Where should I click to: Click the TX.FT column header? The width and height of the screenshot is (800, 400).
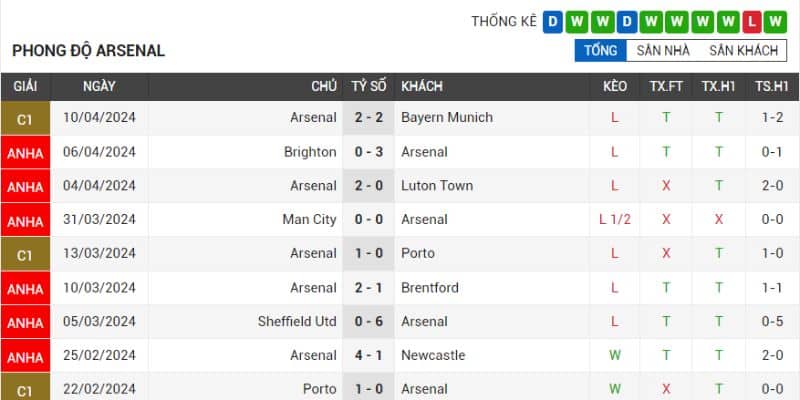point(666,86)
